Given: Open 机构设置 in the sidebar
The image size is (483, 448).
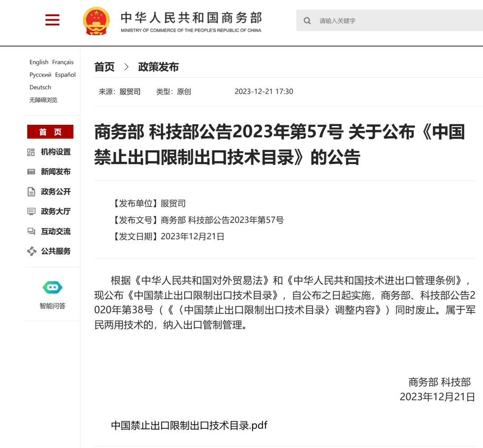Looking at the screenshot, I should [56, 152].
